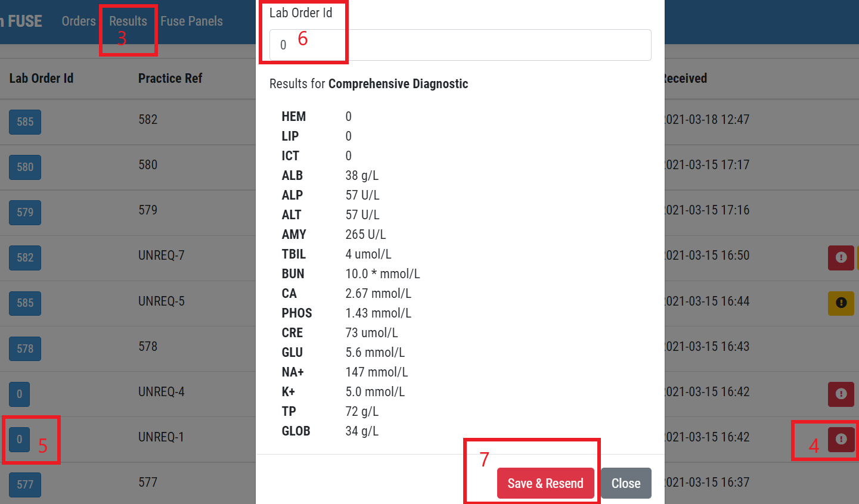Open lab order badge 577

point(25,484)
